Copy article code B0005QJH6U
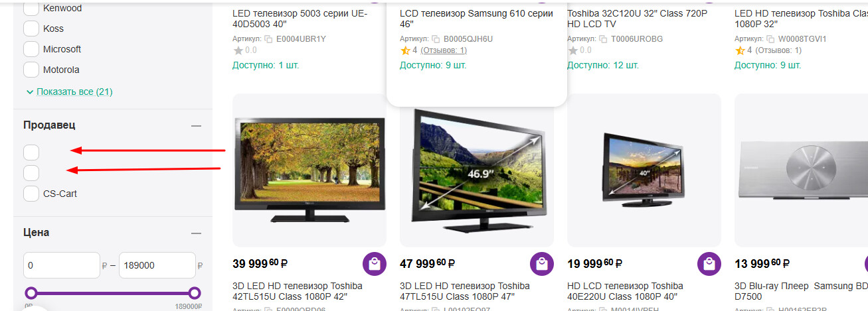868x311 pixels. (436, 39)
